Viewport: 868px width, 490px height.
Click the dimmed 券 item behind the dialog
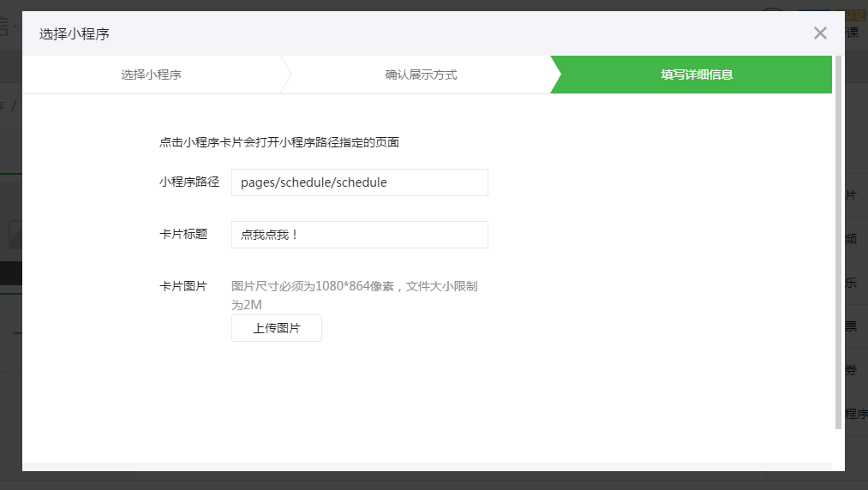pyautogui.click(x=851, y=369)
